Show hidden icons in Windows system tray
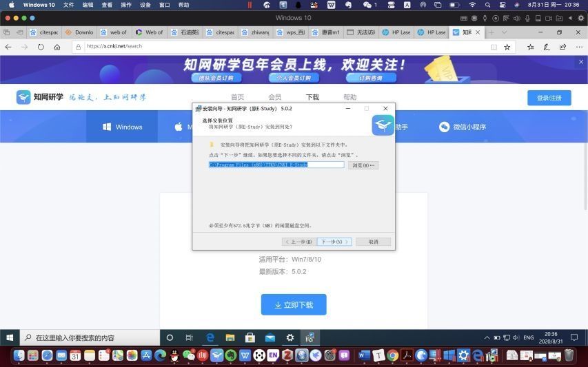 tap(487, 338)
